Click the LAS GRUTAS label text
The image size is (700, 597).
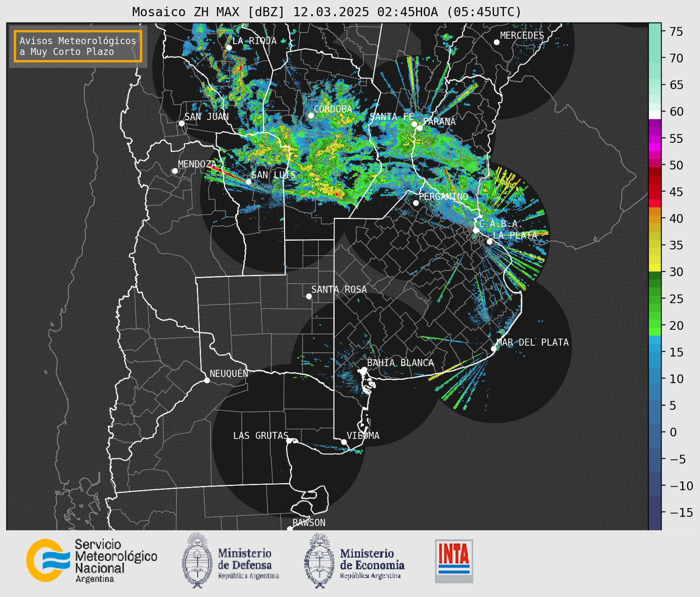point(261,436)
